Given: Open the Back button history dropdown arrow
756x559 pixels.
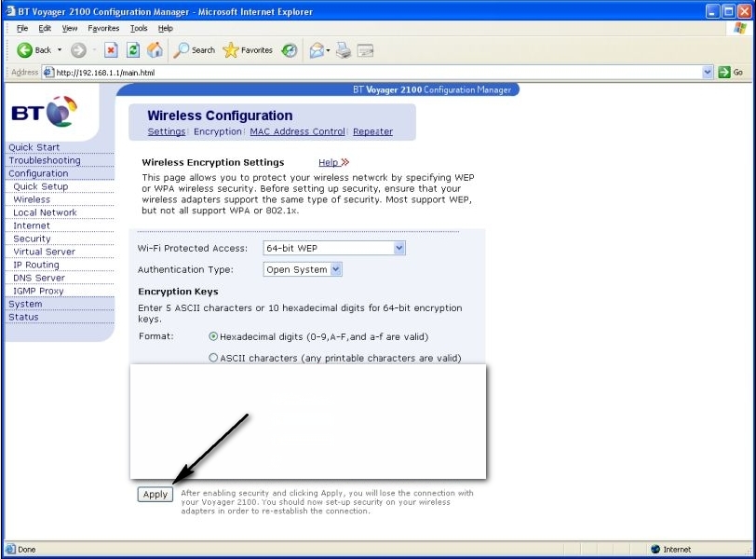Looking at the screenshot, I should [x=60, y=50].
